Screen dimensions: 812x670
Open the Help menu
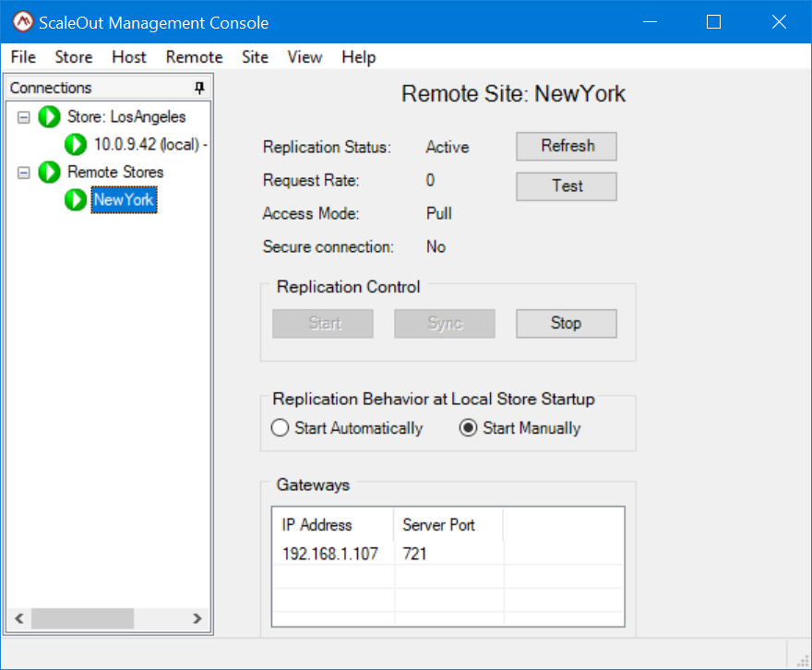[359, 57]
